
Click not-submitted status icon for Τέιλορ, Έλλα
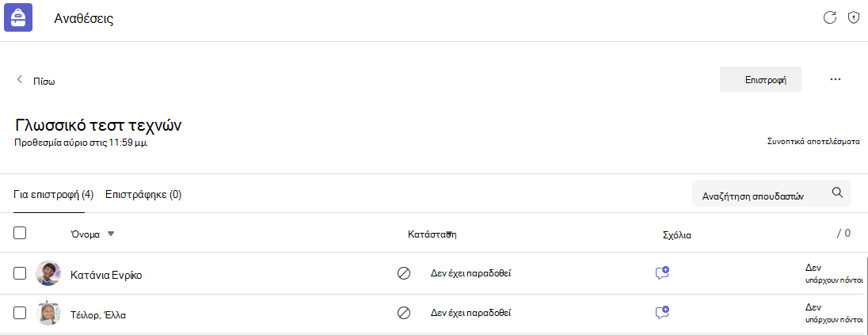coord(404,314)
